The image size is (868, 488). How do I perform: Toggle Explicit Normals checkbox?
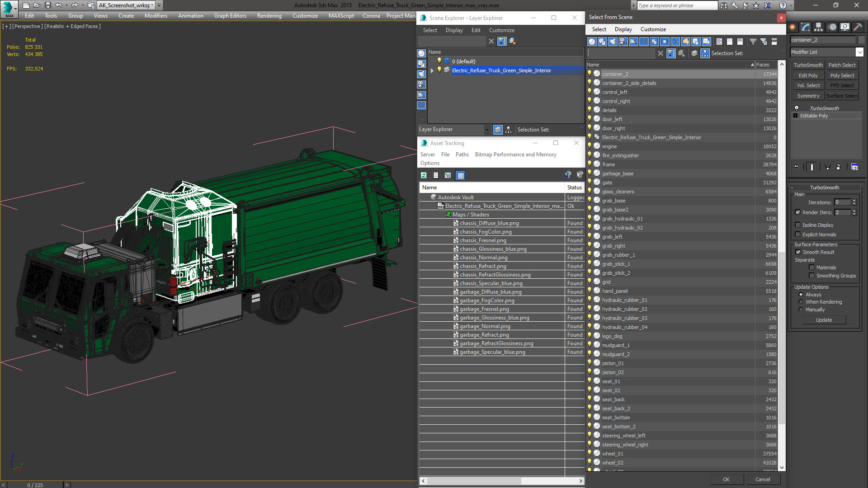tap(798, 235)
